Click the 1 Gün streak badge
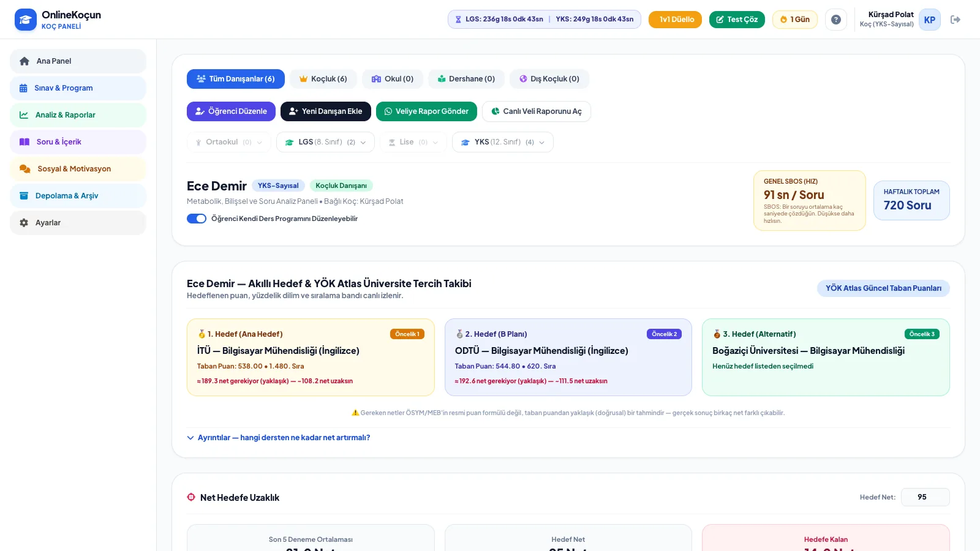This screenshot has height=551, width=980. pos(795,20)
